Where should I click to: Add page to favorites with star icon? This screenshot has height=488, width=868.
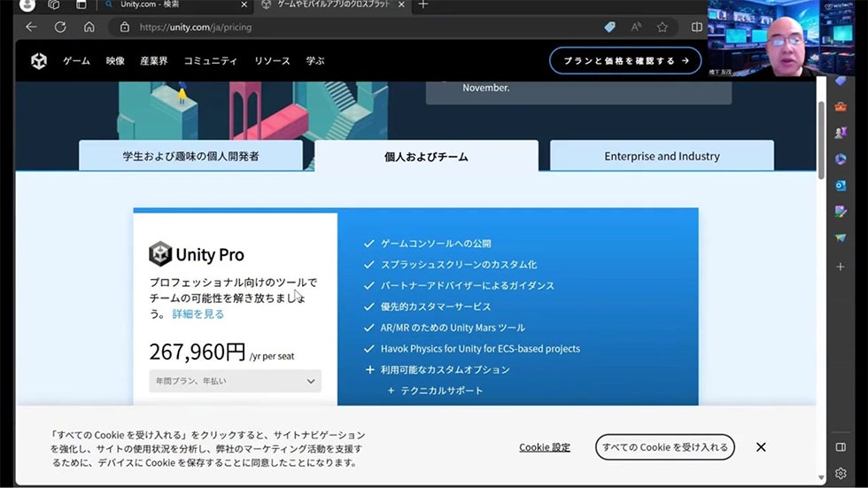[663, 27]
